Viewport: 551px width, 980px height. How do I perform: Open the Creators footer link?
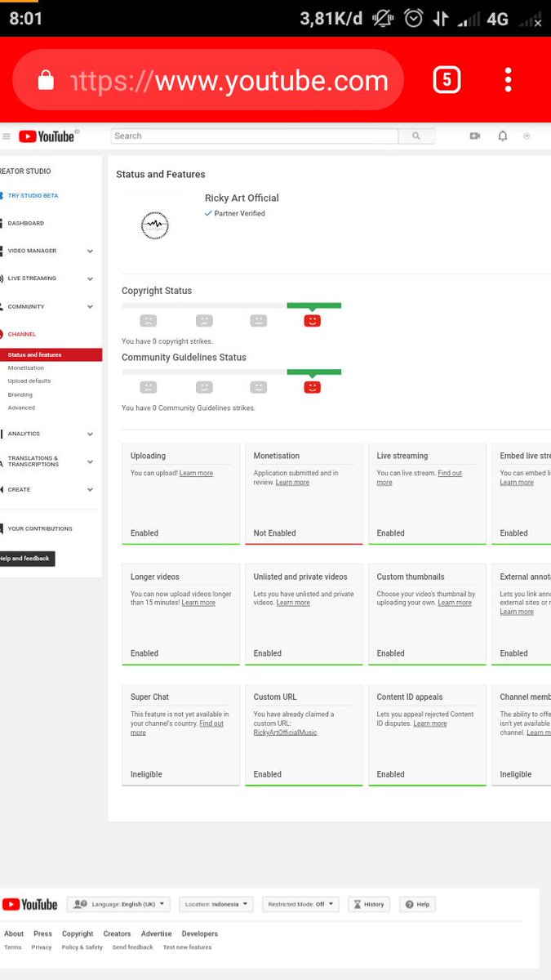117,933
